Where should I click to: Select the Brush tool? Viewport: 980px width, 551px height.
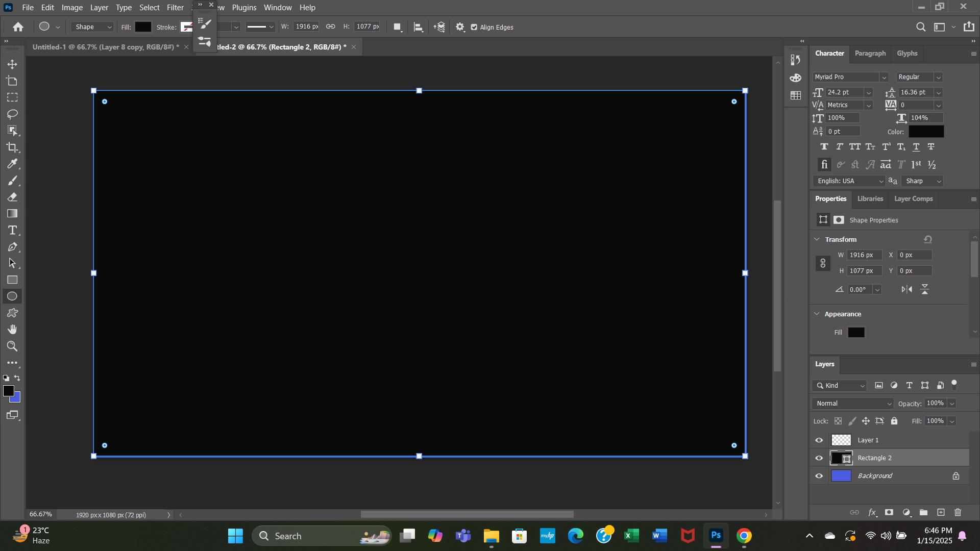(x=12, y=181)
